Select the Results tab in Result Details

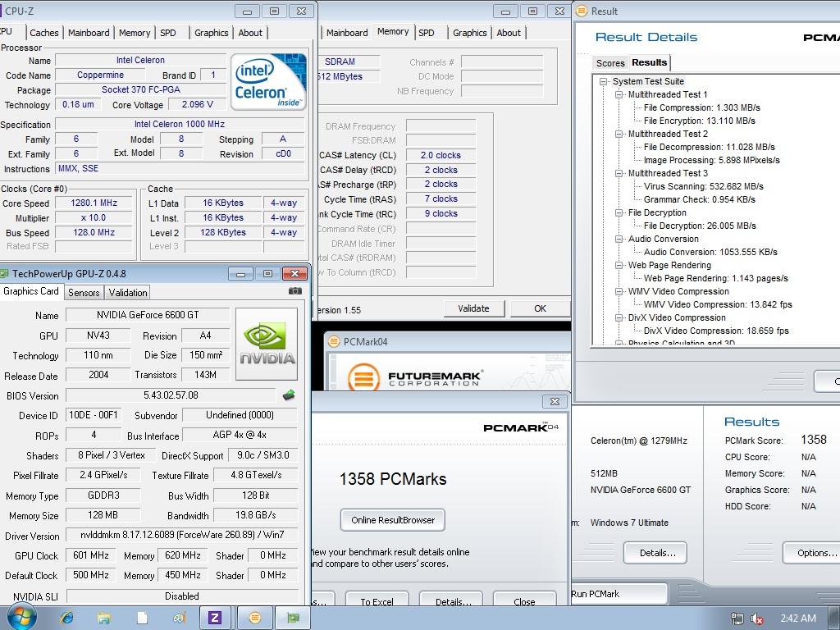[650, 62]
